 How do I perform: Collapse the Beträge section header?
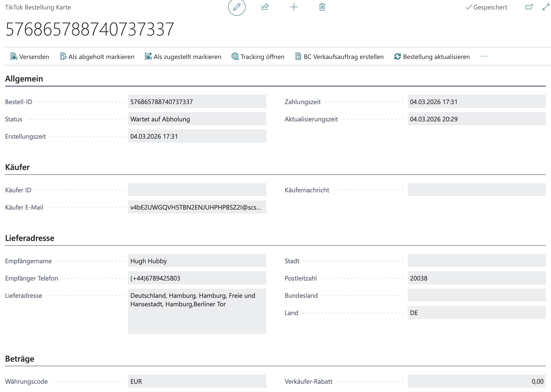click(x=20, y=359)
